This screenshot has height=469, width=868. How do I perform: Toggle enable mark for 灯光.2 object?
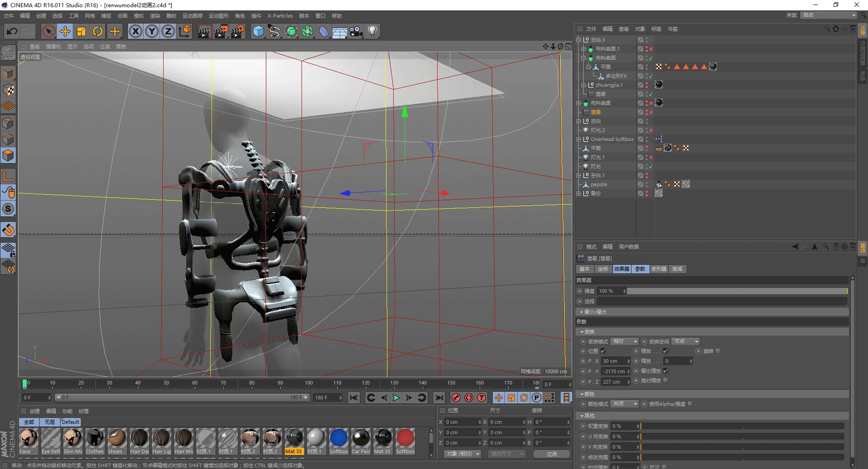tap(651, 130)
